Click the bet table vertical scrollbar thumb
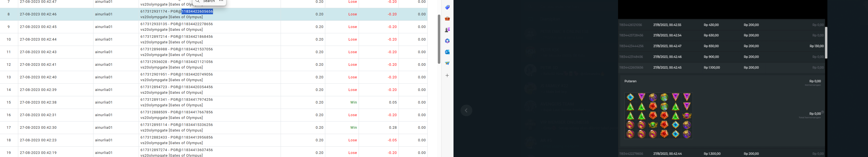 tap(439, 39)
